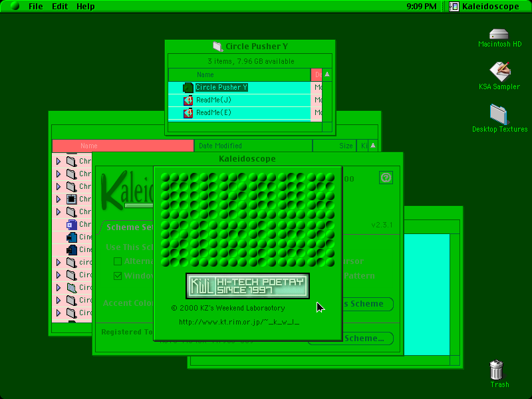This screenshot has height=399, width=532.
Task: Toggle sort direction button in rear list window
Action: pyautogui.click(x=373, y=146)
